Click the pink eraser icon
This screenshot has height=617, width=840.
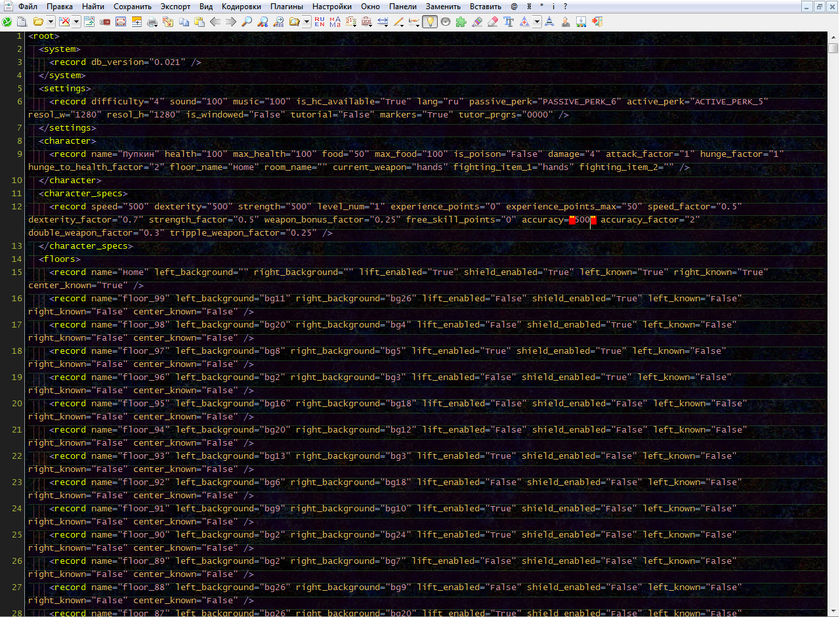click(x=493, y=22)
